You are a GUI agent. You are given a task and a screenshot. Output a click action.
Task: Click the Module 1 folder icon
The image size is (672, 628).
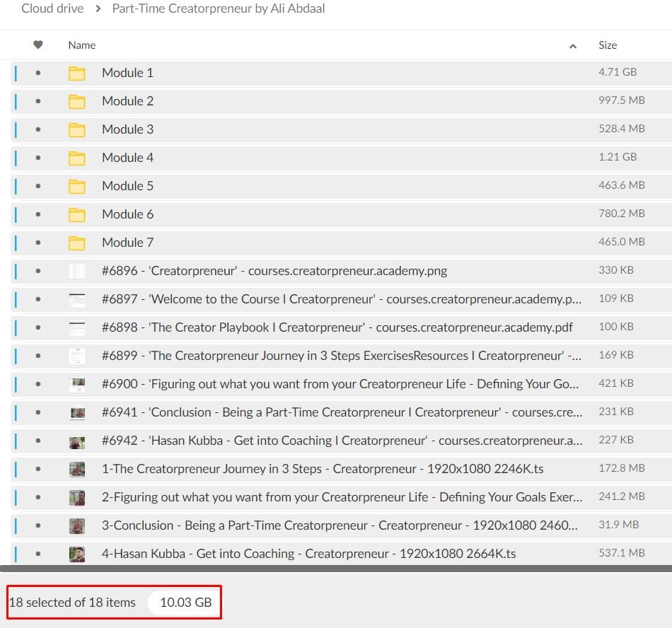coord(76,73)
